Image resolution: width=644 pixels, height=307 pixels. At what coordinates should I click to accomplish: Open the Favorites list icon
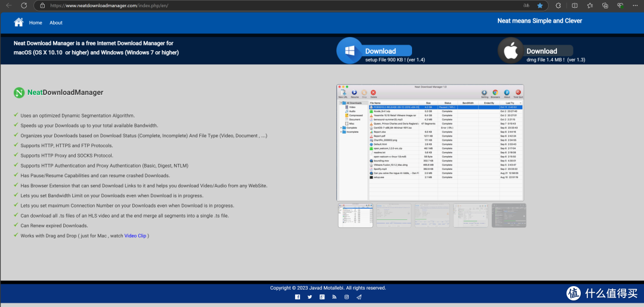point(590,6)
